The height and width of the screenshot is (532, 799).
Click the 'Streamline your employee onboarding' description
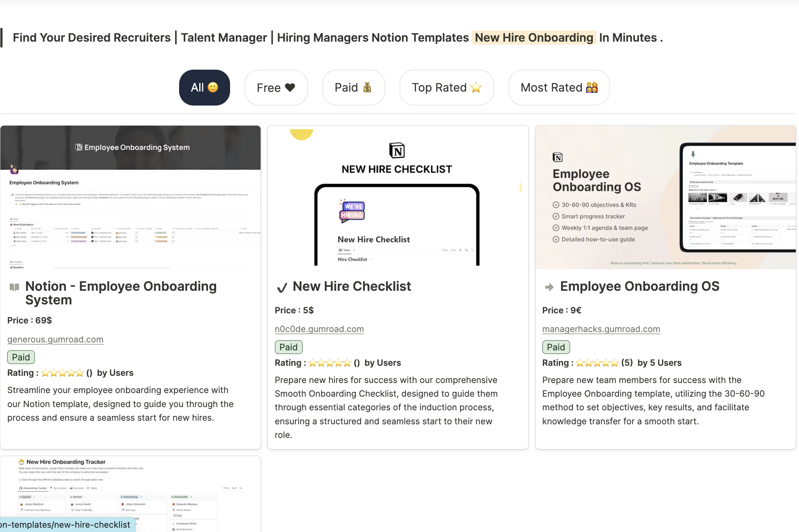pyautogui.click(x=120, y=404)
